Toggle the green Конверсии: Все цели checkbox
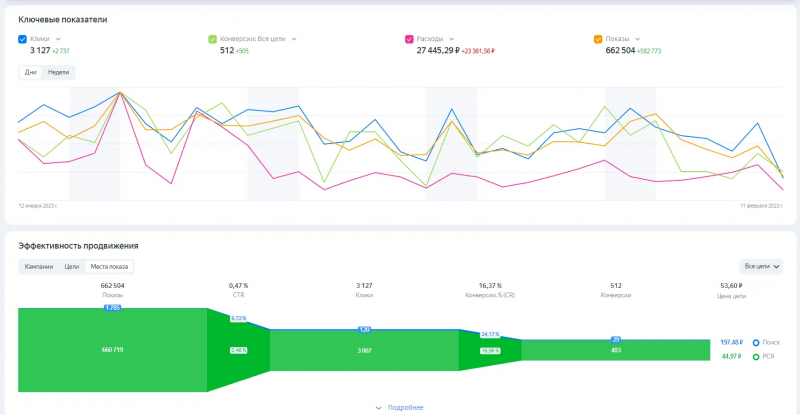The image size is (800, 415). pos(213,39)
